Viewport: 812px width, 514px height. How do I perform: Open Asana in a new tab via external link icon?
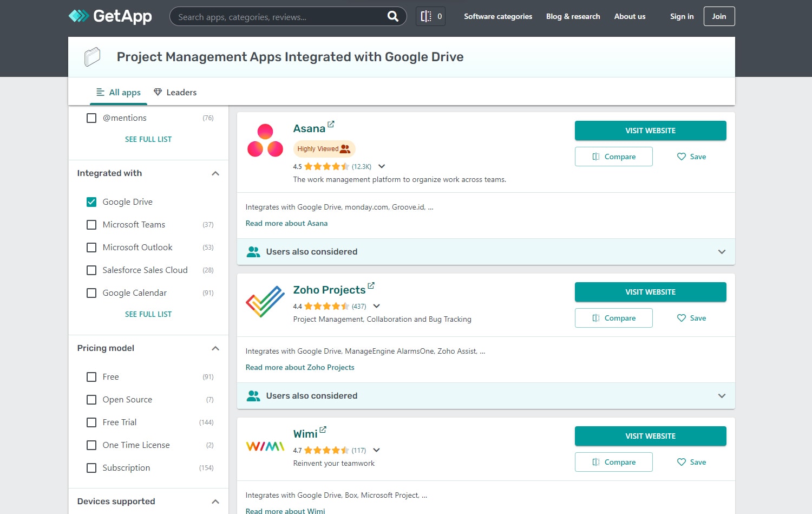pos(331,123)
